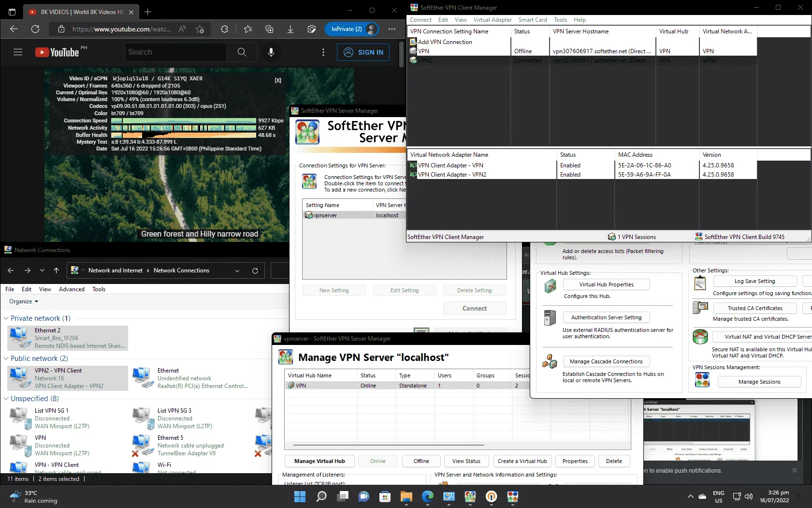Click the Manage Sessions button
Image resolution: width=812 pixels, height=508 pixels.
click(x=759, y=382)
